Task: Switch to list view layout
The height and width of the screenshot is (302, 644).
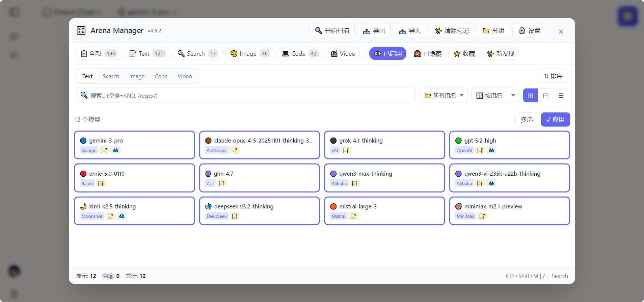Action: point(561,96)
